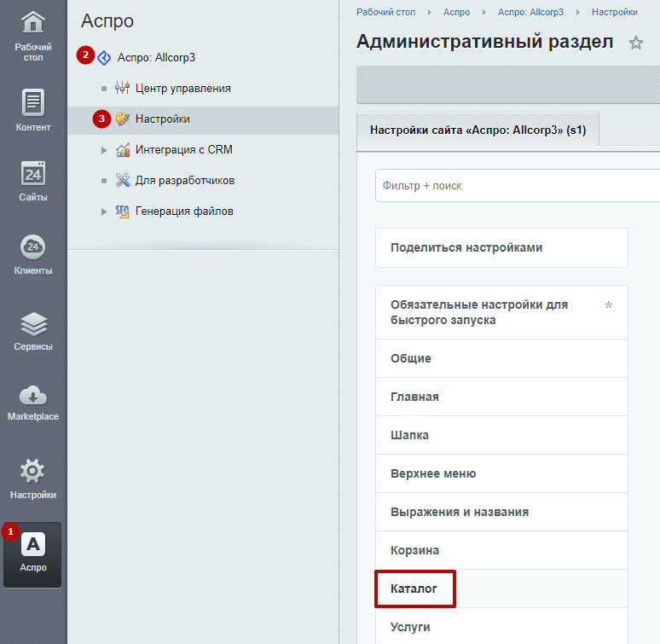The image size is (660, 644).
Task: Open the Настройки gear icon in sidebar
Action: tap(32, 471)
